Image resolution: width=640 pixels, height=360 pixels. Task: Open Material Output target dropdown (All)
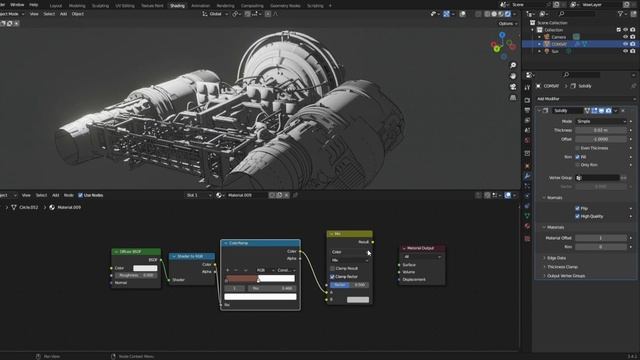[422, 257]
